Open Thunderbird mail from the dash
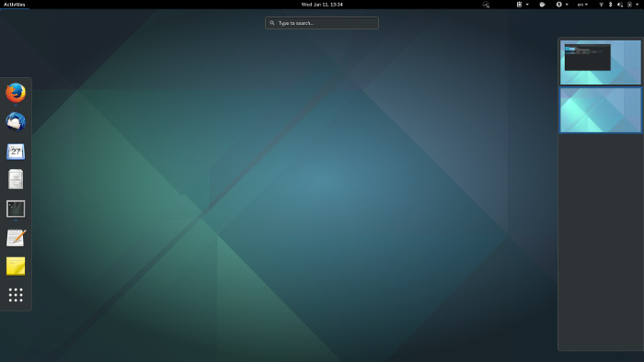Image resolution: width=644 pixels, height=362 pixels. (16, 122)
